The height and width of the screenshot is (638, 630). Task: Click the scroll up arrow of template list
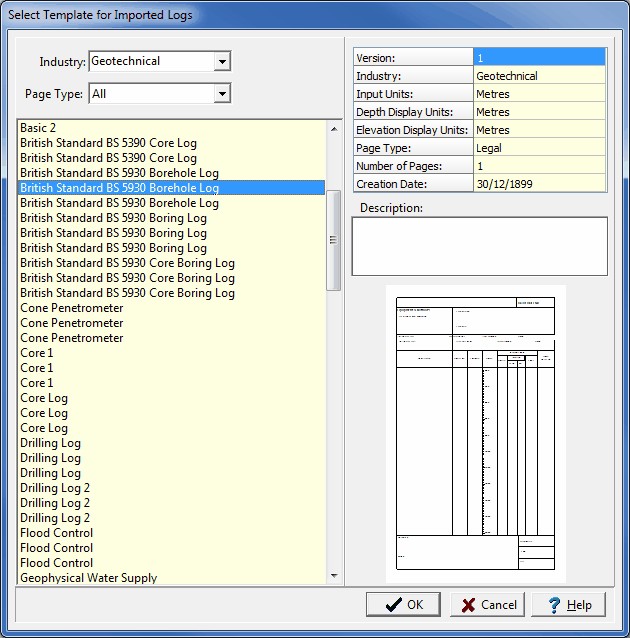point(334,127)
